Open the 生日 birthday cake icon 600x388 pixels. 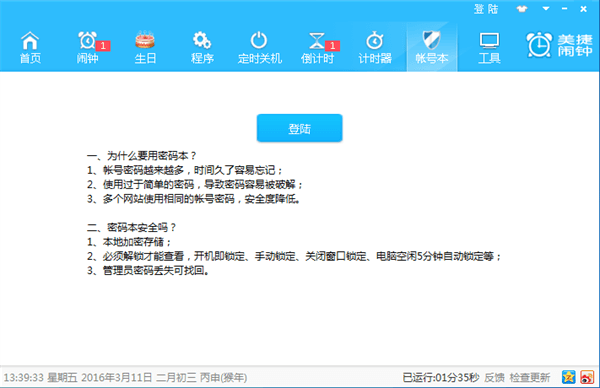tap(145, 47)
